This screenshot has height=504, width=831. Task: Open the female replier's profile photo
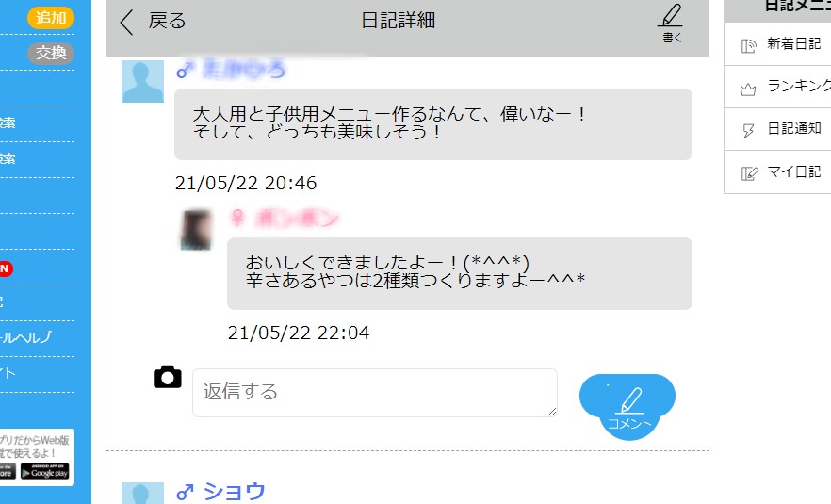click(196, 230)
